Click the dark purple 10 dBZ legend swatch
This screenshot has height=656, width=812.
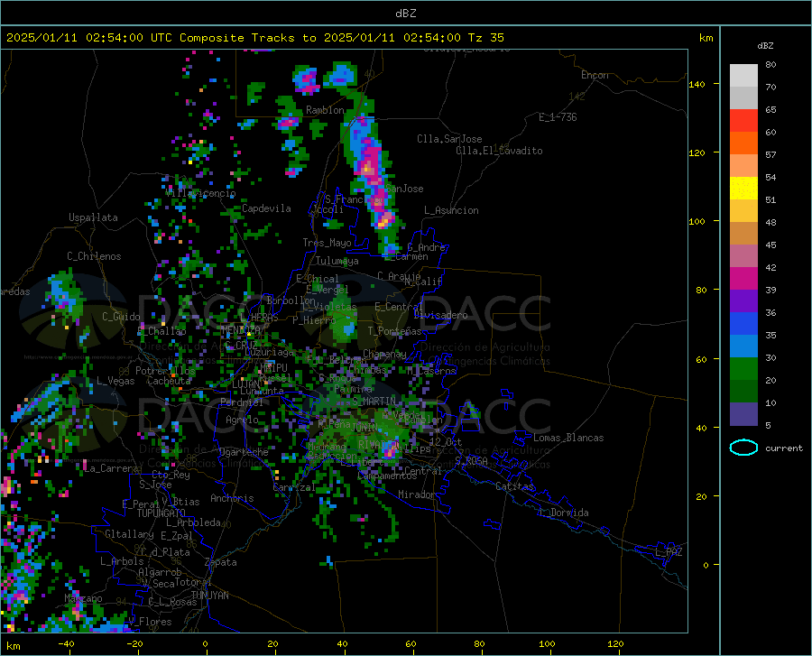pos(743,413)
